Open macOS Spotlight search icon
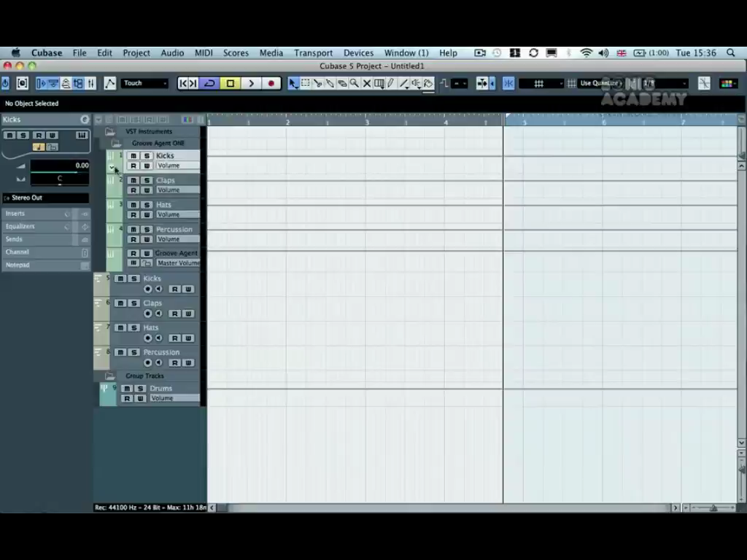Viewport: 747px width, 560px height. click(731, 52)
